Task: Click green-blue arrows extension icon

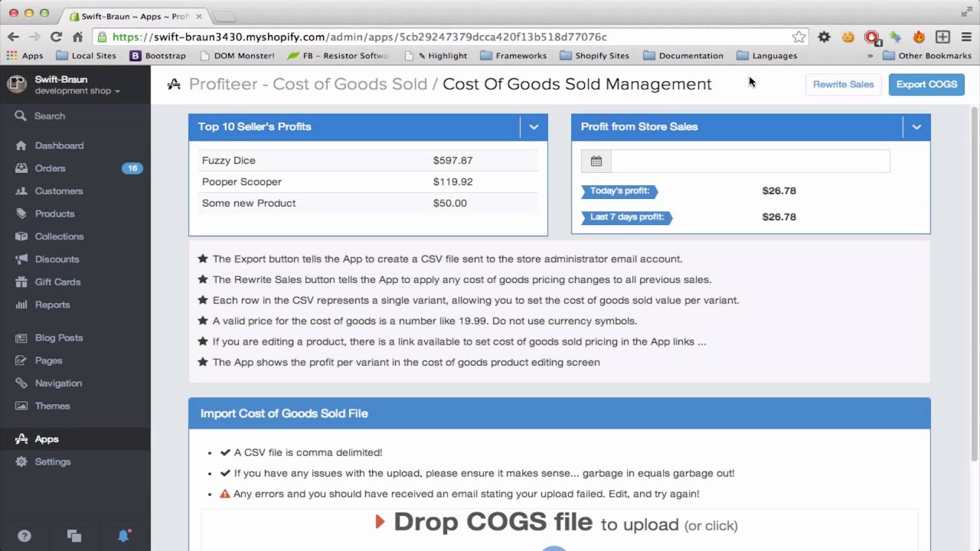Action: [895, 37]
